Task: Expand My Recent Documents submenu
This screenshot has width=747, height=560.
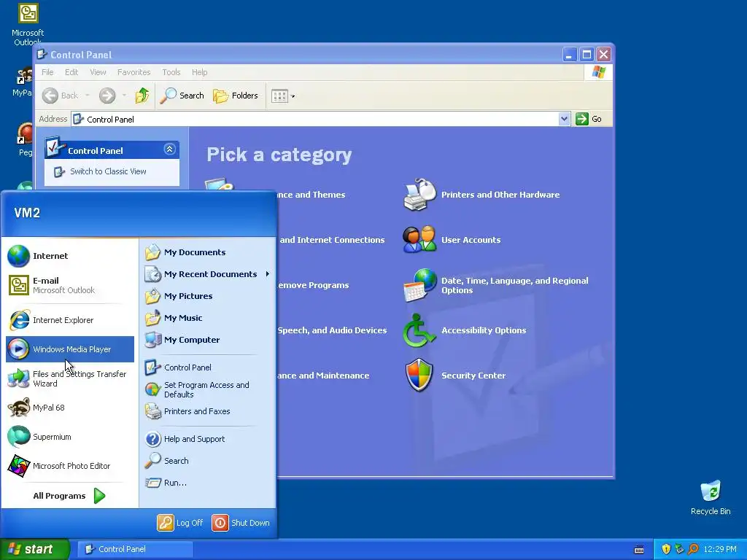Action: point(207,274)
